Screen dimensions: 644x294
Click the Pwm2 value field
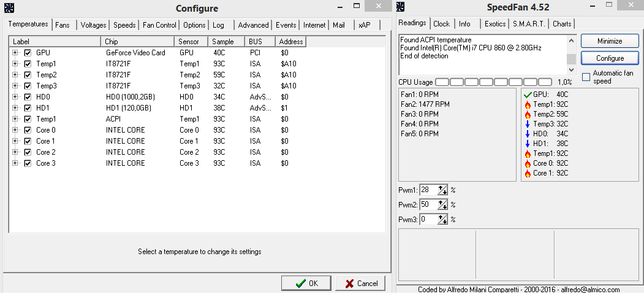[428, 205]
